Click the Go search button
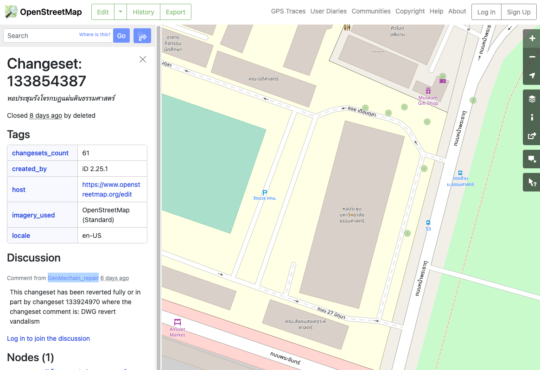Image resolution: width=540 pixels, height=370 pixels. (x=121, y=35)
